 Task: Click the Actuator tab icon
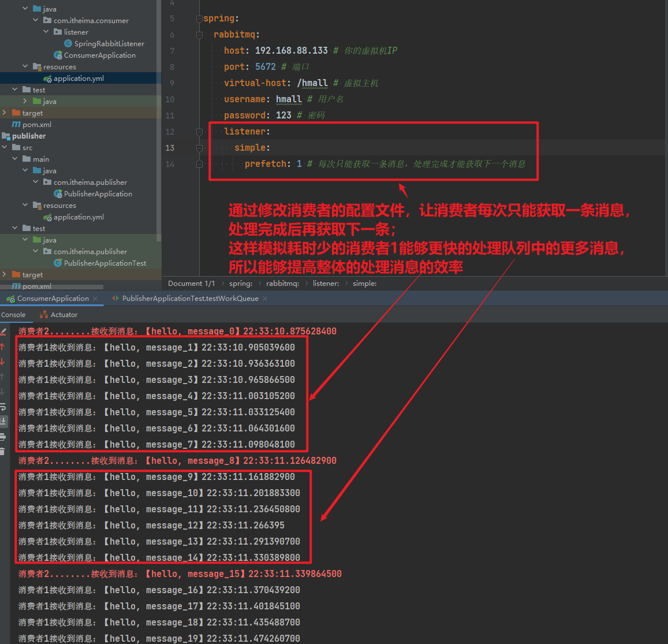tap(44, 315)
